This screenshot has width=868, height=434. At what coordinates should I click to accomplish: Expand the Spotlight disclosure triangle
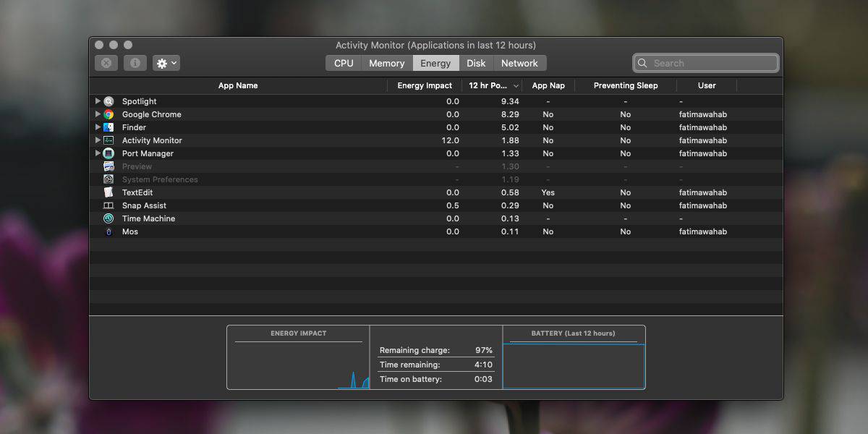[x=98, y=101]
